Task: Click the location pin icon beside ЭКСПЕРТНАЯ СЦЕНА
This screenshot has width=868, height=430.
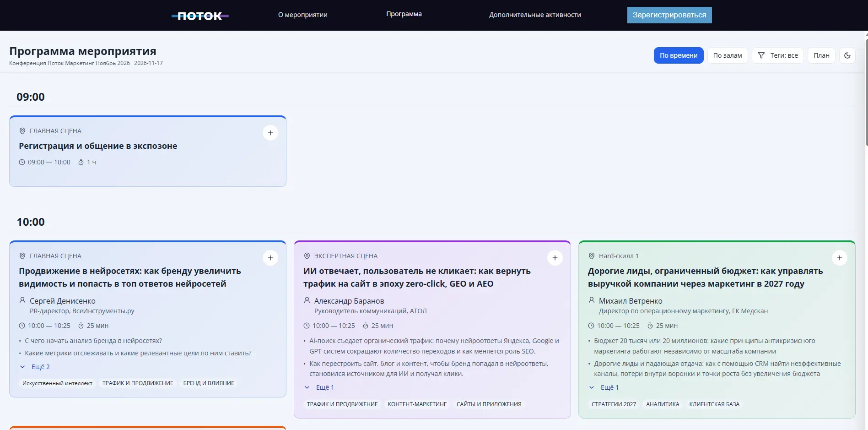Action: point(307,256)
